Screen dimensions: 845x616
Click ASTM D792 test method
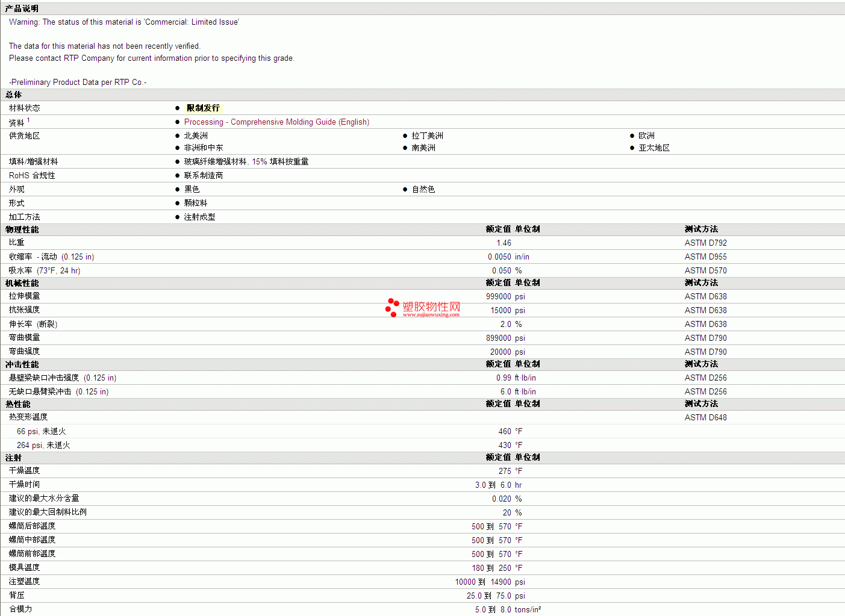[705, 243]
